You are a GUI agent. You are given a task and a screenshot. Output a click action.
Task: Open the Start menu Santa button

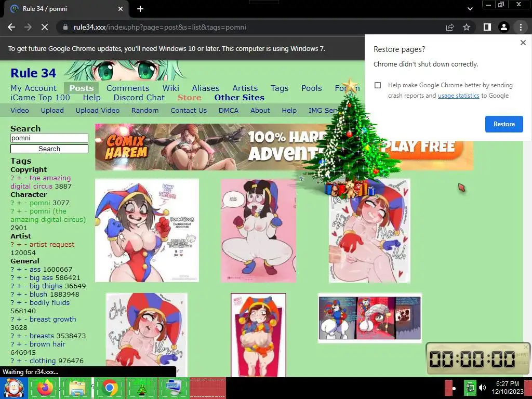tap(14, 388)
